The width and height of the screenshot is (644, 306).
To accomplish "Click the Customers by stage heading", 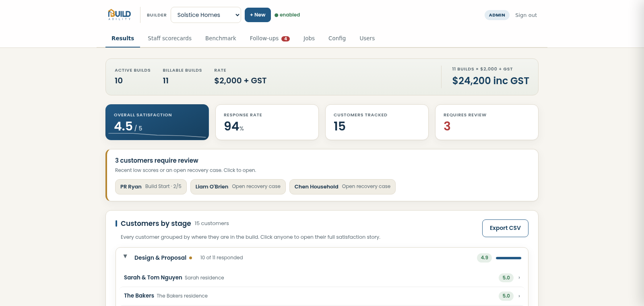I will 156,223.
